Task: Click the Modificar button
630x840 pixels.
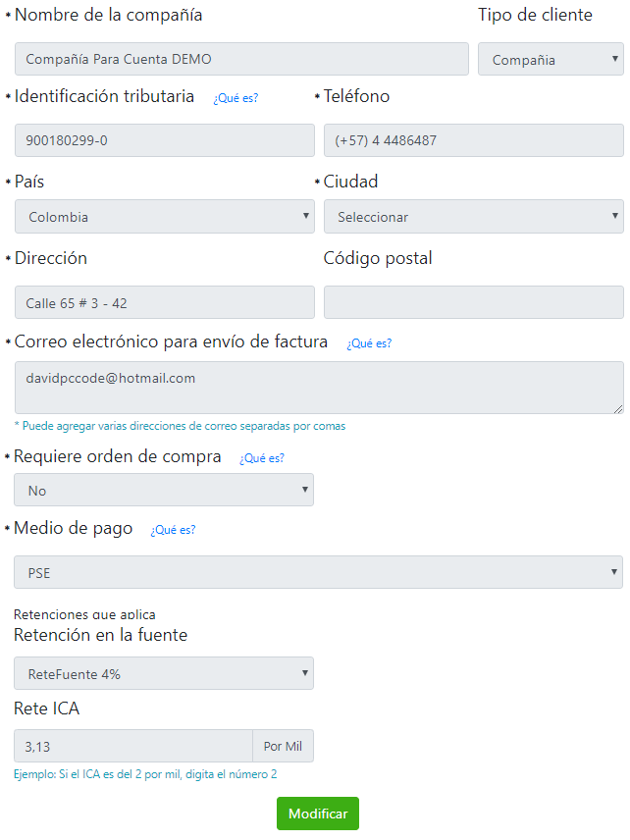Action: point(317,814)
